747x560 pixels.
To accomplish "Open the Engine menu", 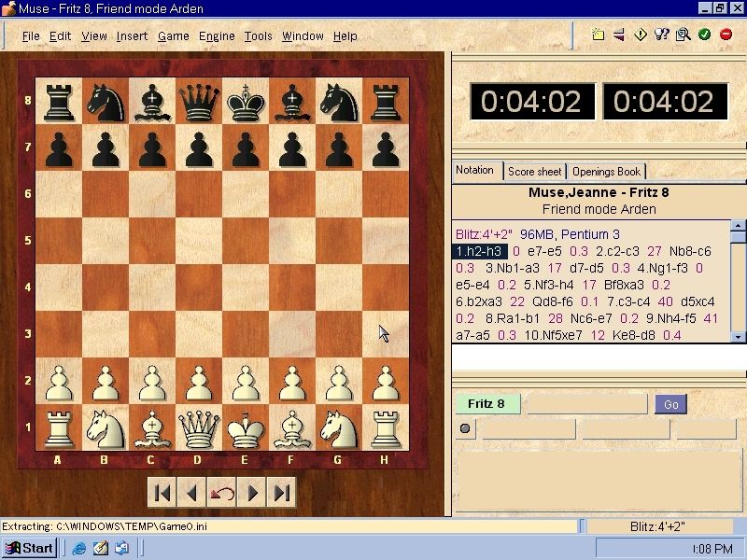I will tap(217, 36).
